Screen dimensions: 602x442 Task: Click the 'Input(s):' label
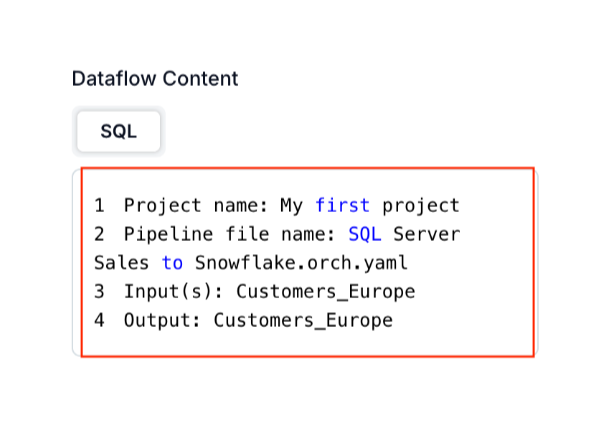[174, 292]
